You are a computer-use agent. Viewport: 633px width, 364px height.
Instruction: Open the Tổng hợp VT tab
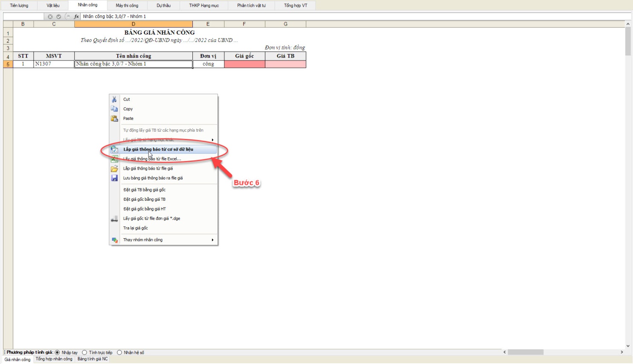[x=296, y=6]
